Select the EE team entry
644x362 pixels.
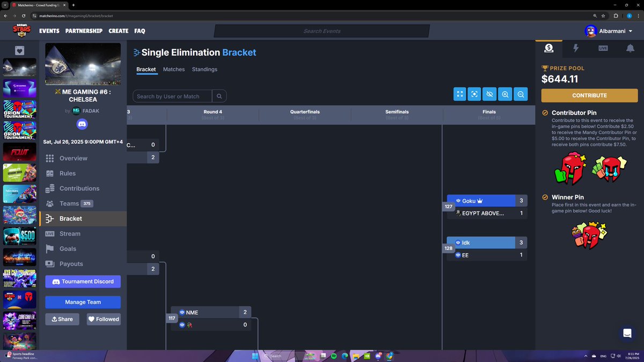pyautogui.click(x=487, y=255)
